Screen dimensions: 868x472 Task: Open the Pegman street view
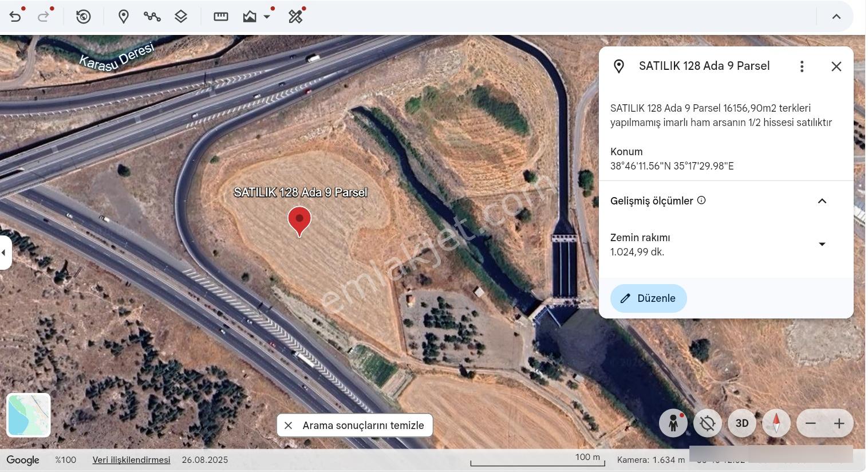[673, 423]
